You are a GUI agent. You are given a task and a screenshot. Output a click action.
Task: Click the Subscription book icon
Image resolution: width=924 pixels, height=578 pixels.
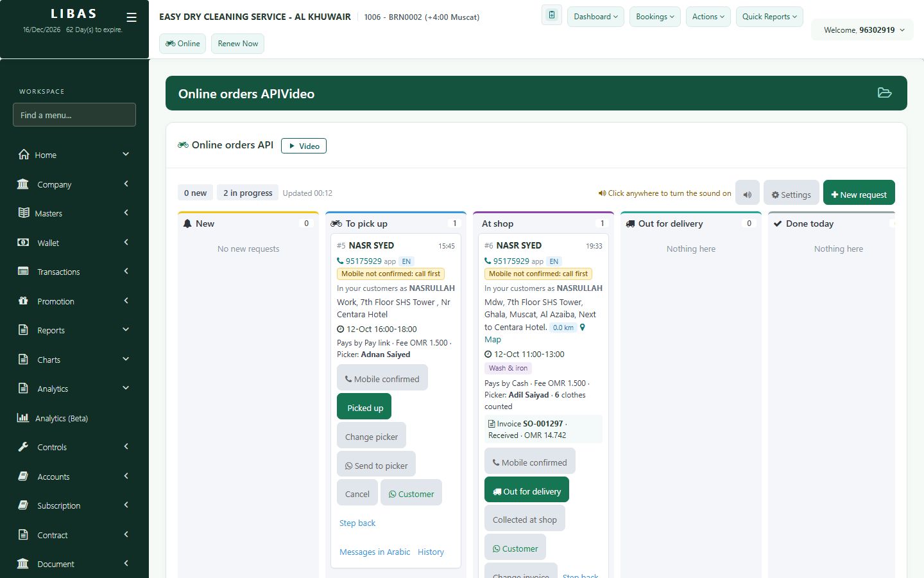coord(23,505)
